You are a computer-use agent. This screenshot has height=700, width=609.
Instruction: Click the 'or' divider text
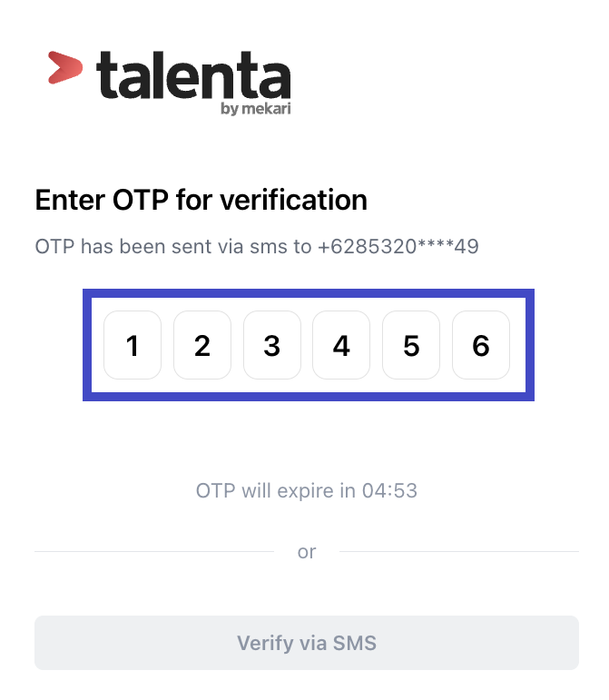[307, 552]
